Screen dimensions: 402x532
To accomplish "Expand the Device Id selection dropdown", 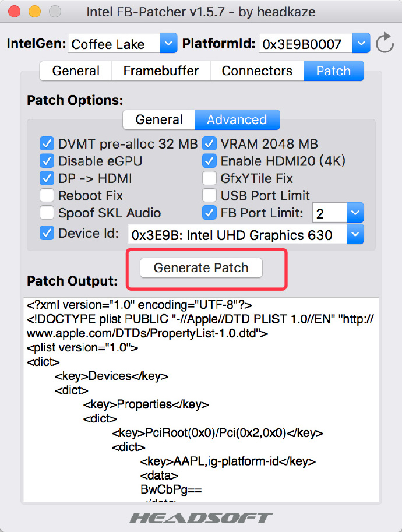I will [x=355, y=234].
